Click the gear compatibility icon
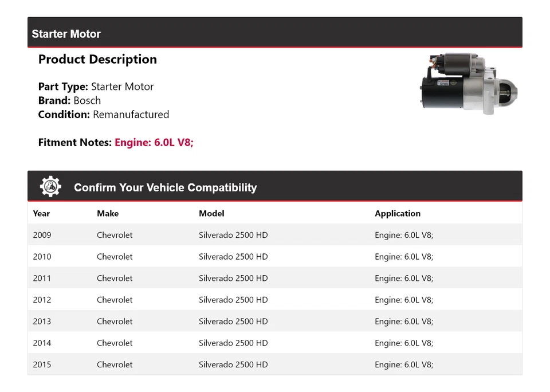The width and height of the screenshot is (550, 392). [x=50, y=185]
